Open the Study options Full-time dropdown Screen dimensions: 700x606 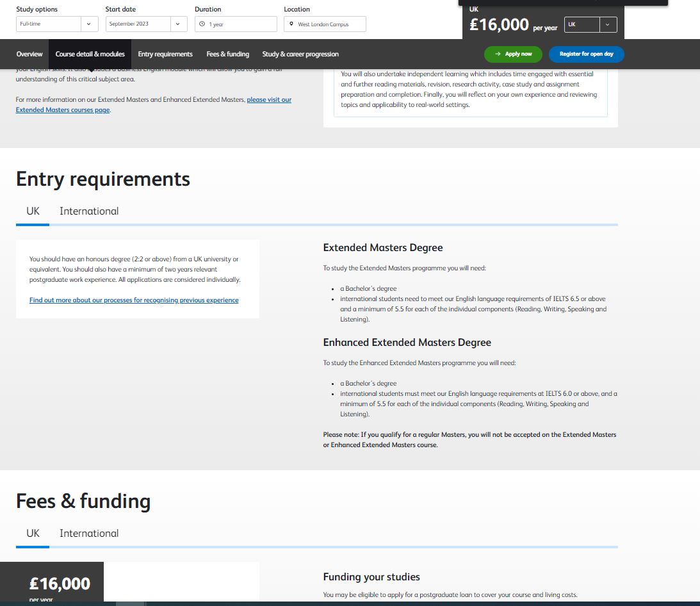(x=57, y=24)
